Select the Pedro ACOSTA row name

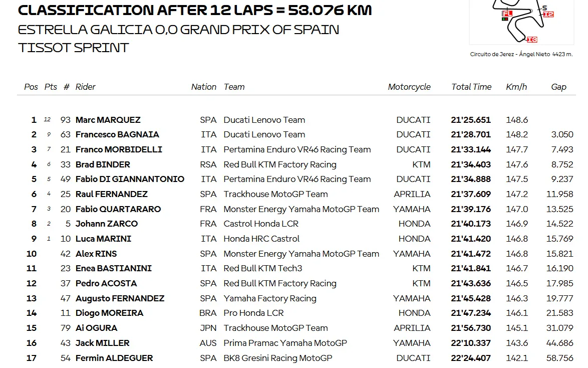[106, 283]
